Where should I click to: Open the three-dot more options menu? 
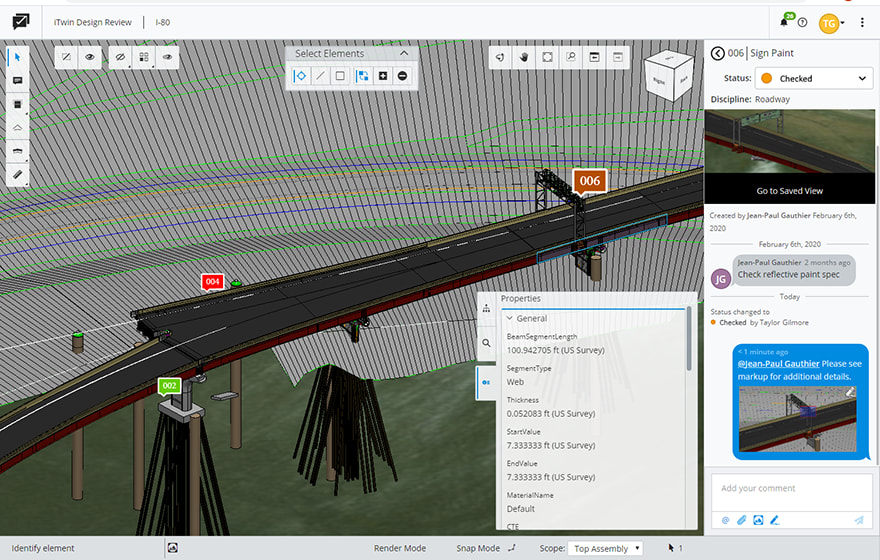[x=862, y=22]
